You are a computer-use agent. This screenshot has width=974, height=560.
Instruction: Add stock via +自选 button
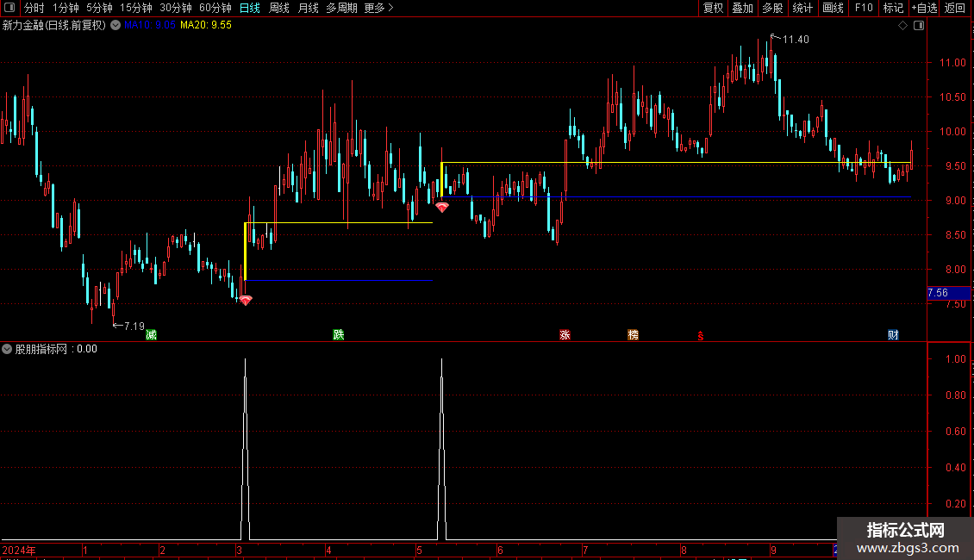pos(924,8)
